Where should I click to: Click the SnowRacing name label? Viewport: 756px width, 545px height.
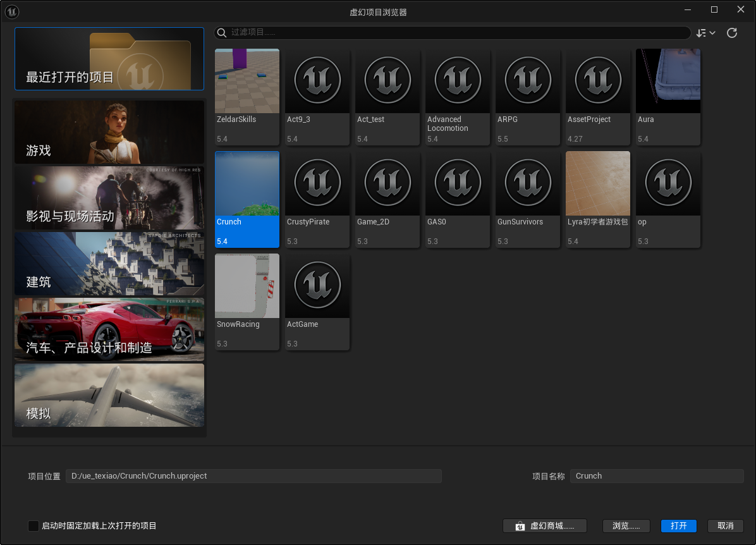click(238, 324)
